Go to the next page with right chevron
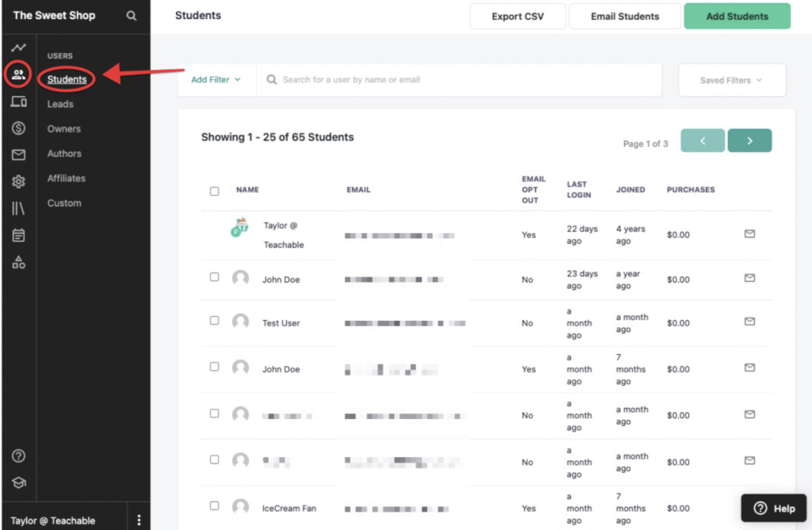This screenshot has height=530, width=812. coord(749,141)
